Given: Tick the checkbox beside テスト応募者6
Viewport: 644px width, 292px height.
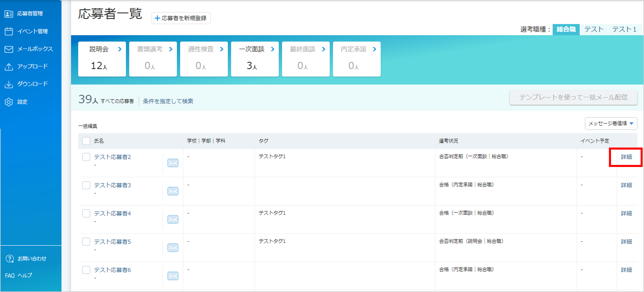Looking at the screenshot, I should (86, 270).
